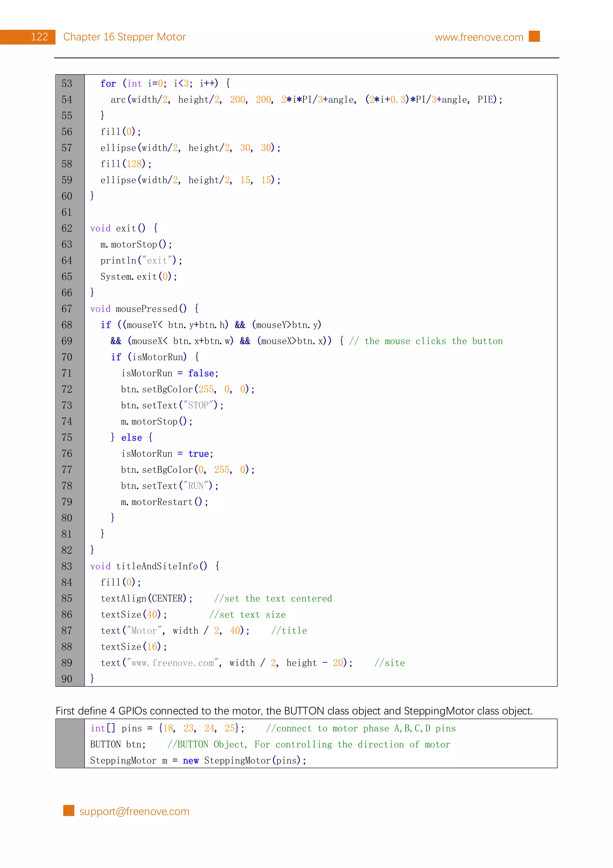Click the text("Motor", width / 2, 40); line
613x868 pixels.
click(204, 630)
